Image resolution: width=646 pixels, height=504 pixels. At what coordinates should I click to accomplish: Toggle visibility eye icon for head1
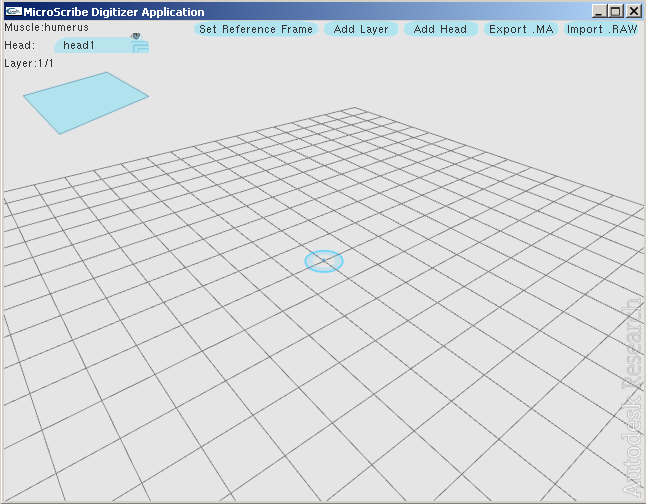click(136, 36)
